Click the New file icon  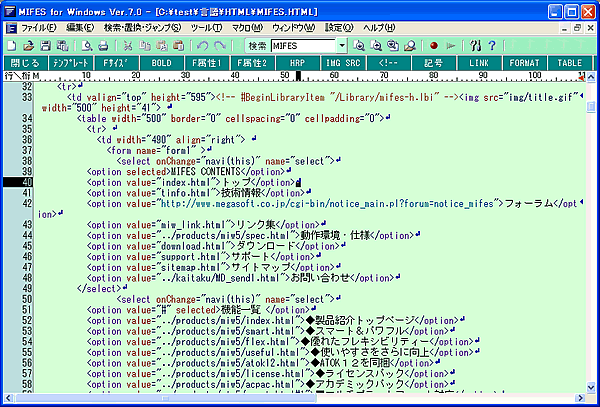click(10, 46)
